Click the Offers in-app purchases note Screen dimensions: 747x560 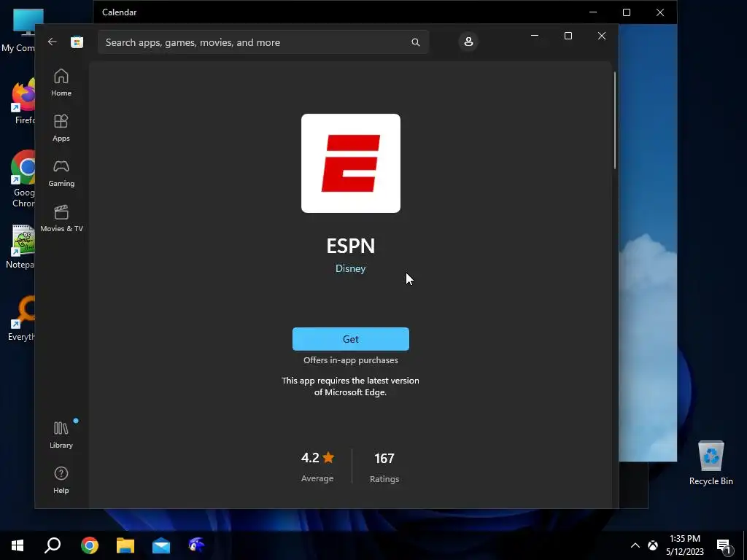(x=351, y=360)
